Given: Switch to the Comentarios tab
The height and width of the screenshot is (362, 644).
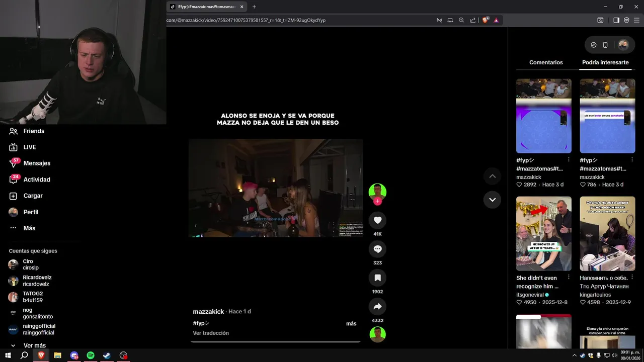Looking at the screenshot, I should [x=546, y=62].
